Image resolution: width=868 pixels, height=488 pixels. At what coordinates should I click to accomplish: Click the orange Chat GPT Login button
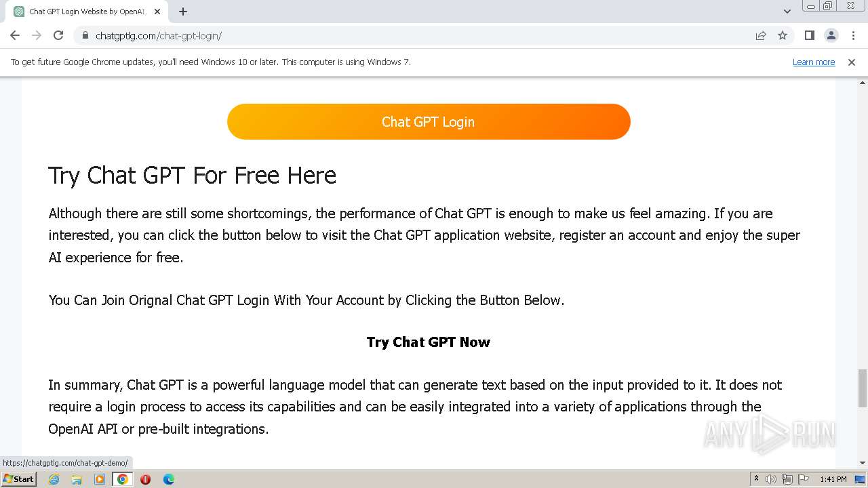[429, 122]
